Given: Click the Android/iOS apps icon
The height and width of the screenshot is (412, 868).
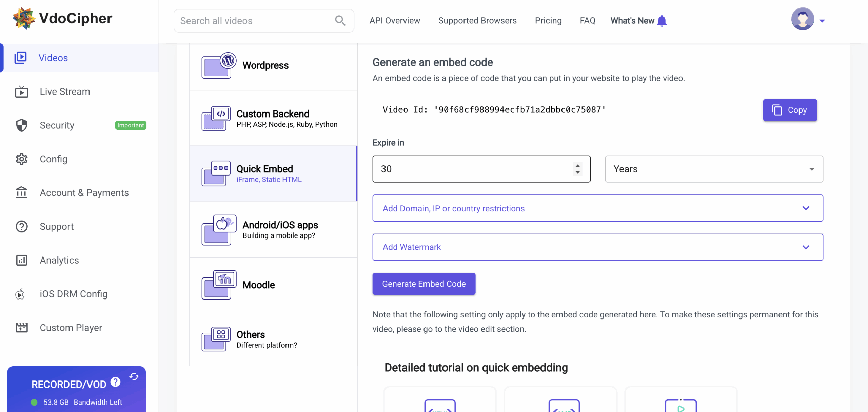Looking at the screenshot, I should click(219, 230).
